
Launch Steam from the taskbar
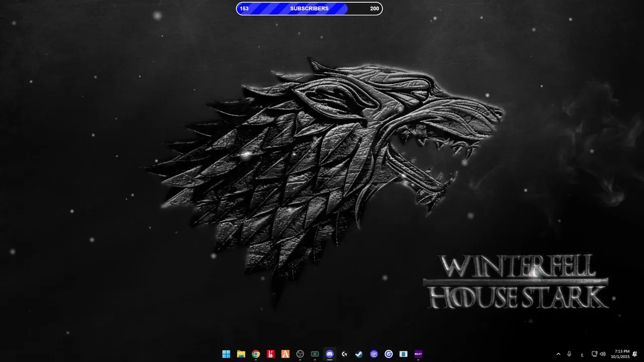(x=359, y=354)
